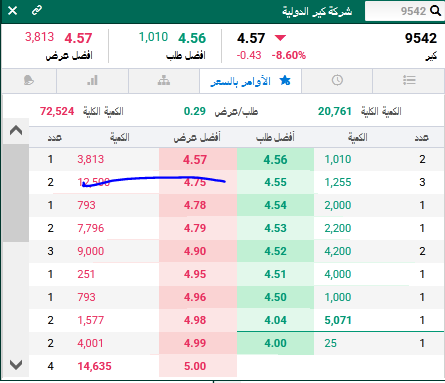
Task: Click the link chain icon in header
Action: tap(37, 10)
